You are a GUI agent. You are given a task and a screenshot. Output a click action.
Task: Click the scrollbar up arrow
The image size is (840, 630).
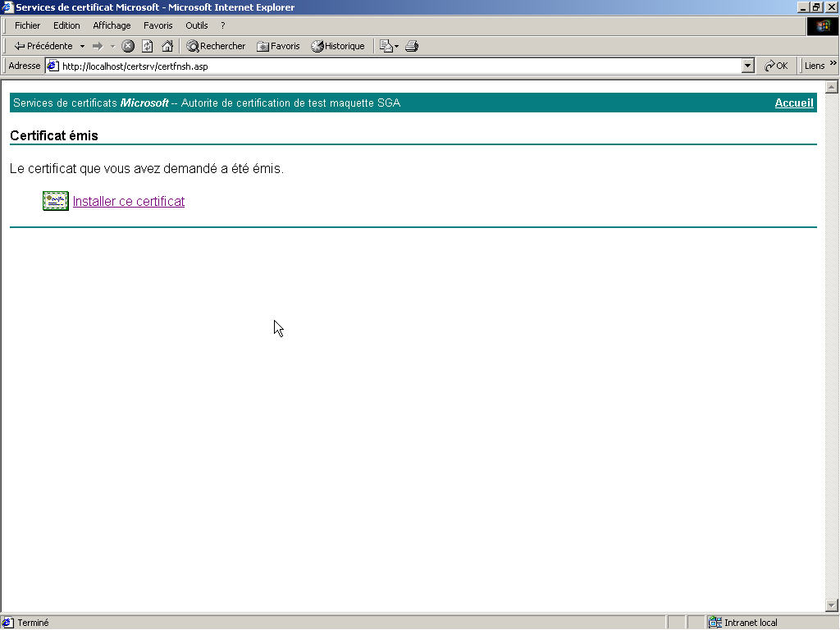click(832, 87)
